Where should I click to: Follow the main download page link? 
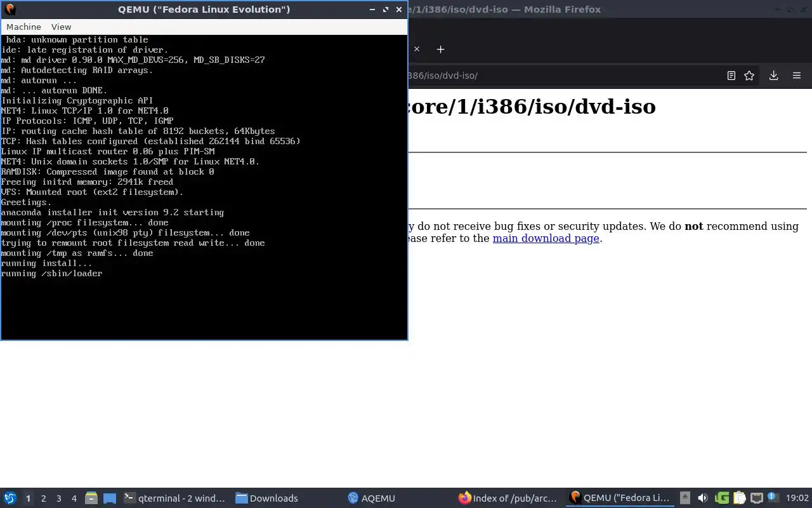[546, 239]
